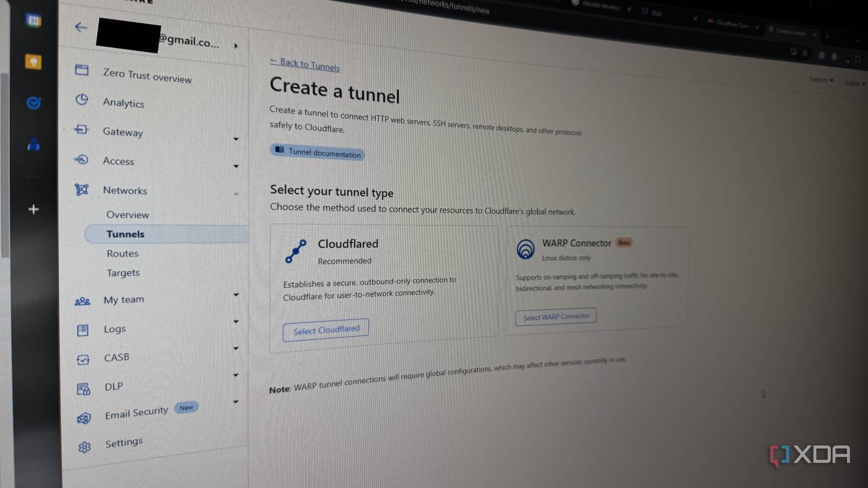Expand the DLP submenu arrow
Screen dimensions: 868x488
(236, 375)
